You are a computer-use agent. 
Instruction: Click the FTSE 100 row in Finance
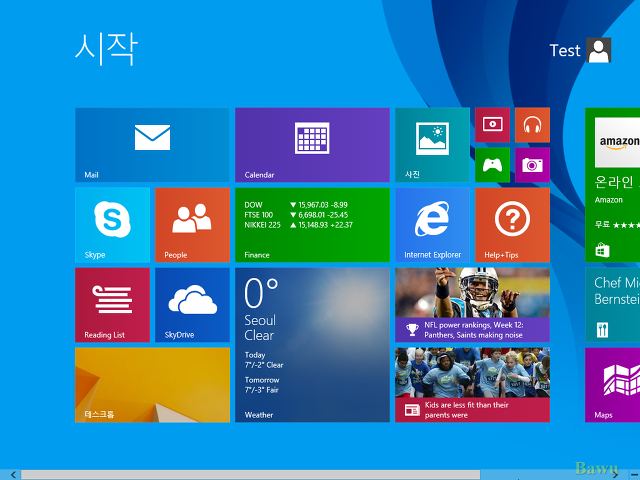tap(296, 215)
